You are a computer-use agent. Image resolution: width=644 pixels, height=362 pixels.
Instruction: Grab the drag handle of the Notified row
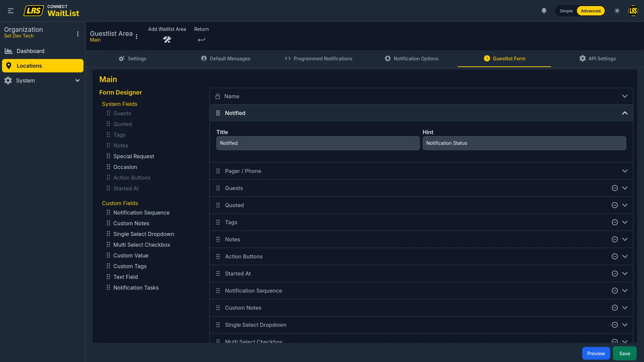[x=218, y=113]
